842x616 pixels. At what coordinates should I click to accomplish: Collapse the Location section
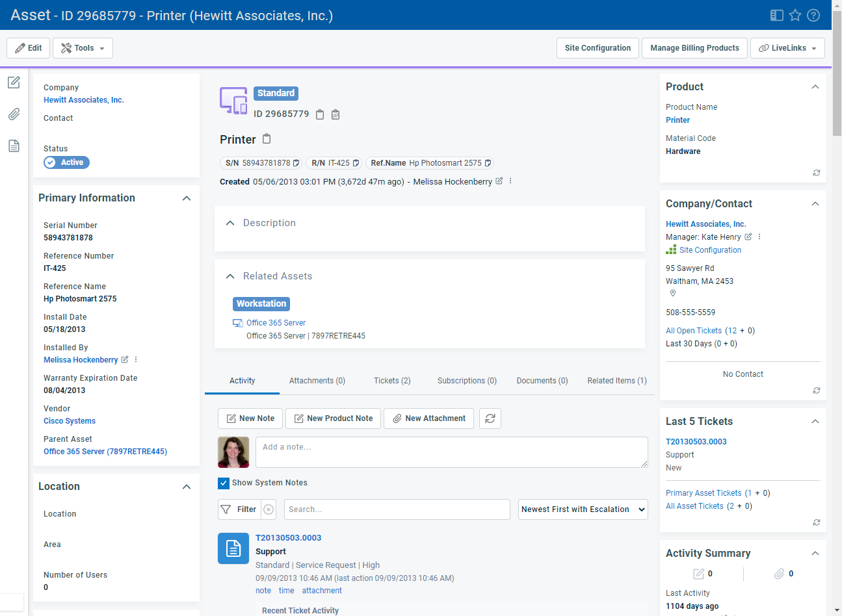pyautogui.click(x=187, y=487)
